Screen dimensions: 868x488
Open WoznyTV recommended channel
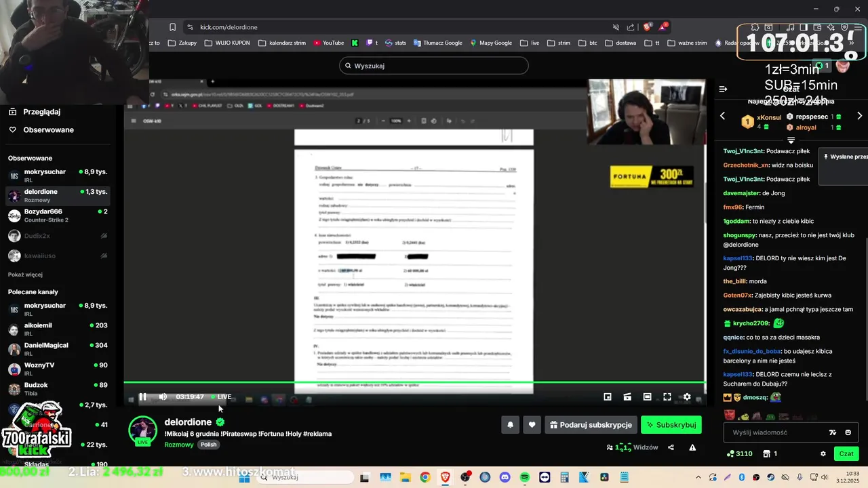(58, 369)
